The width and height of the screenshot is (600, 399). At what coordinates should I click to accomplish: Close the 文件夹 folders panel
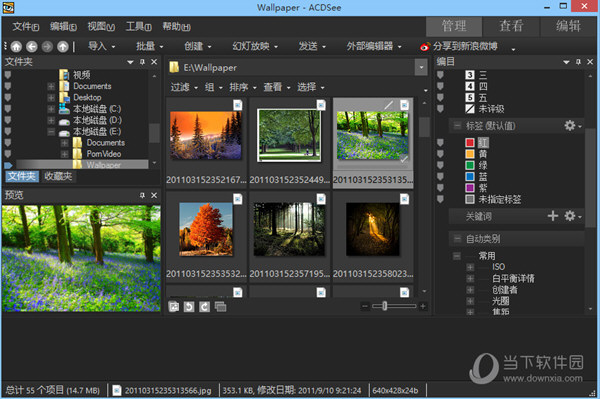click(x=154, y=62)
